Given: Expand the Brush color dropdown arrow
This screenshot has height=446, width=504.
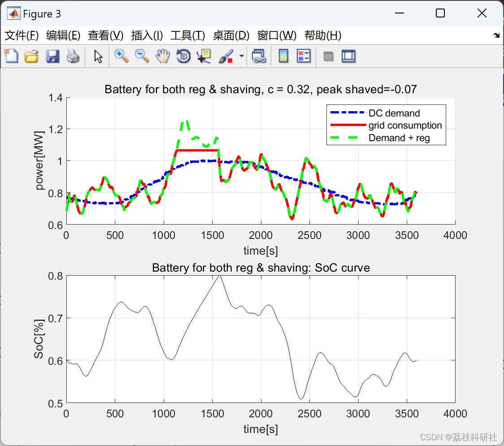Looking at the screenshot, I should [241, 56].
